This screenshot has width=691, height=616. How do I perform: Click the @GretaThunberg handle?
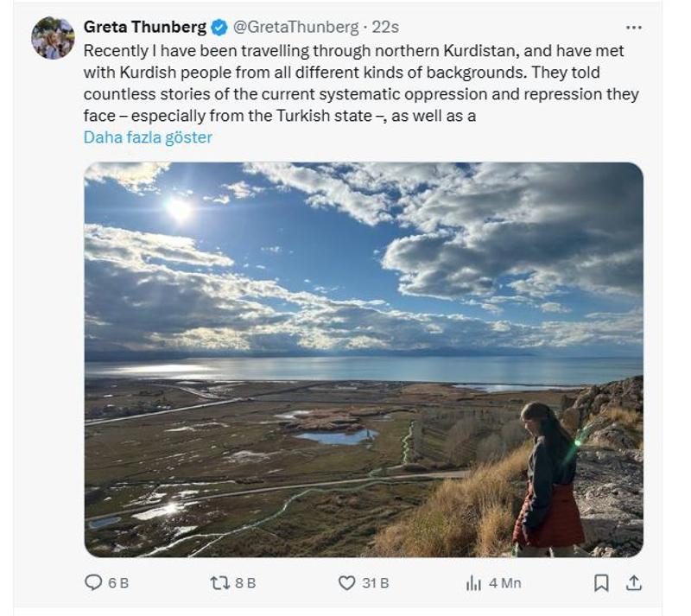point(296,27)
